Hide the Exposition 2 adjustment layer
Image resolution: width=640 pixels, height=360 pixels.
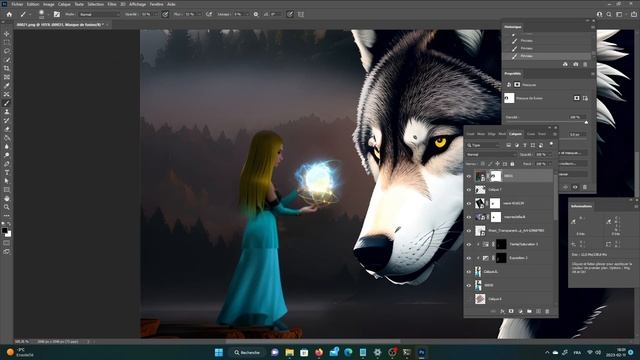click(x=469, y=258)
